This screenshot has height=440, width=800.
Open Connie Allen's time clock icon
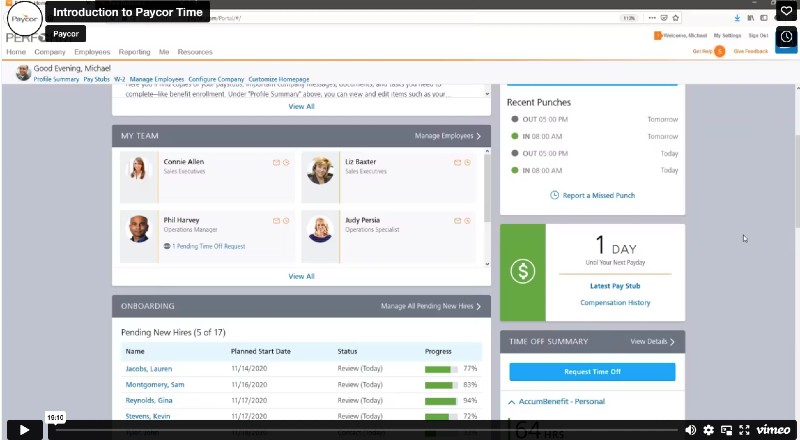[x=286, y=162]
